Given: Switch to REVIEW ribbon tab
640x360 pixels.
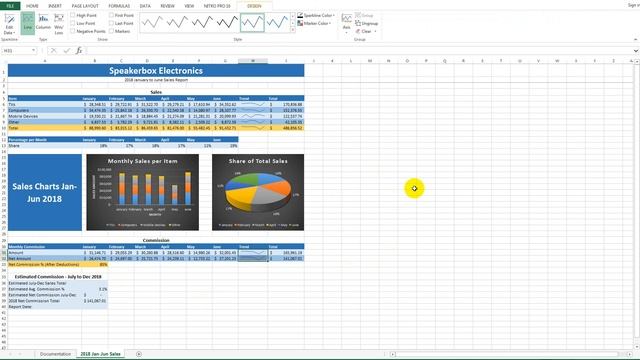Looking at the screenshot, I should pos(167,6).
